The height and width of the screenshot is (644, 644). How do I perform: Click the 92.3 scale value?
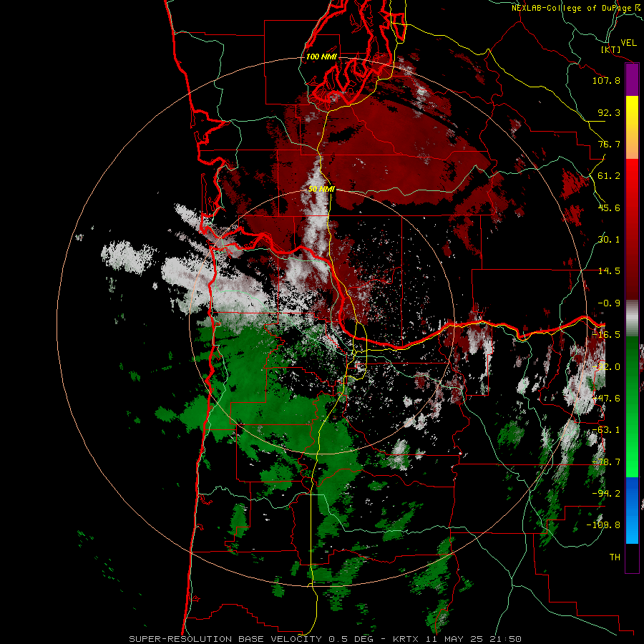pyautogui.click(x=609, y=112)
